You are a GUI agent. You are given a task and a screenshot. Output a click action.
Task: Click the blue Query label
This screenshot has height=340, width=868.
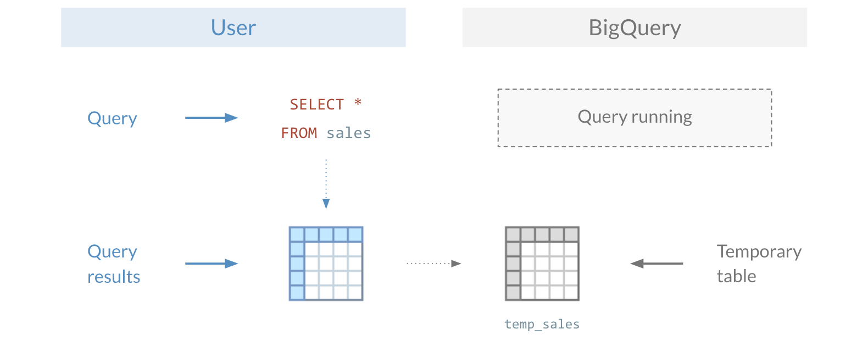(x=112, y=118)
